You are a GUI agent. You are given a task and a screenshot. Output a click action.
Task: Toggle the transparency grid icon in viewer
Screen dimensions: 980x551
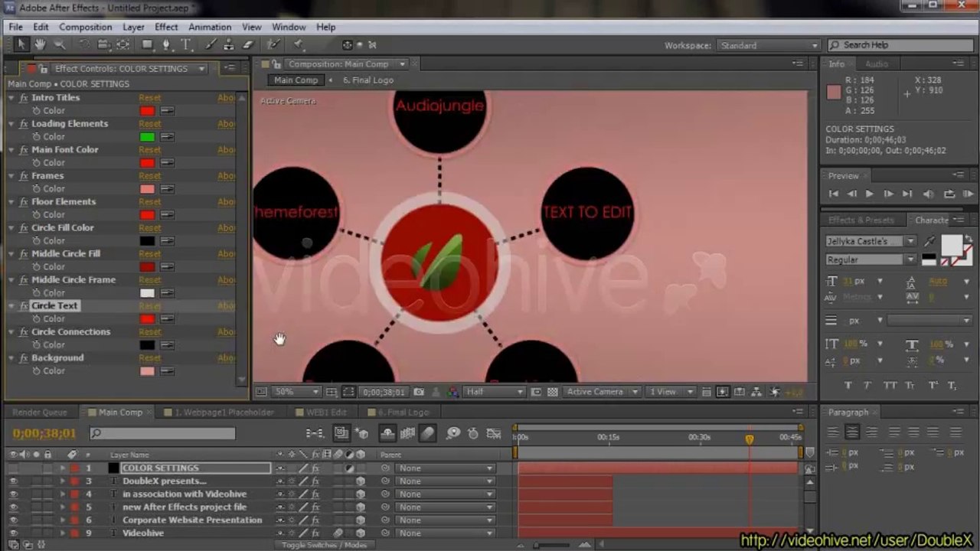(x=553, y=392)
